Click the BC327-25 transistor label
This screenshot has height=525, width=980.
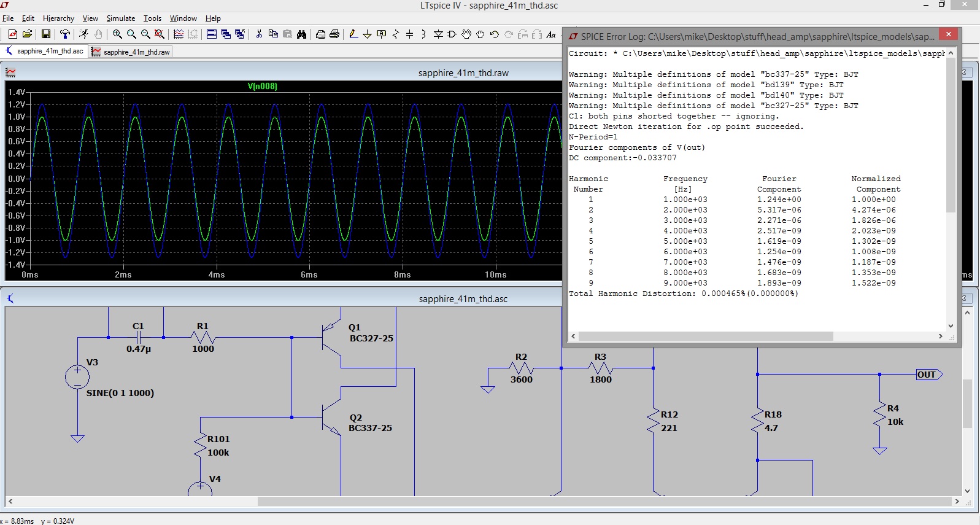(x=371, y=338)
